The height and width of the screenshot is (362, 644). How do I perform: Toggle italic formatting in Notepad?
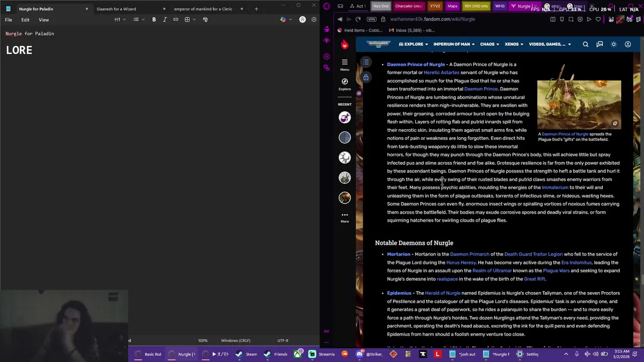click(x=165, y=20)
